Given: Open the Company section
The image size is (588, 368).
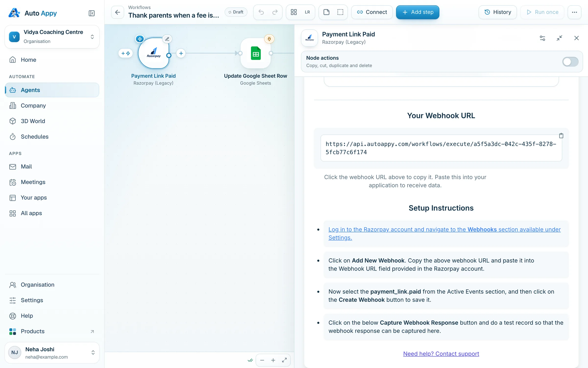Looking at the screenshot, I should (52, 105).
